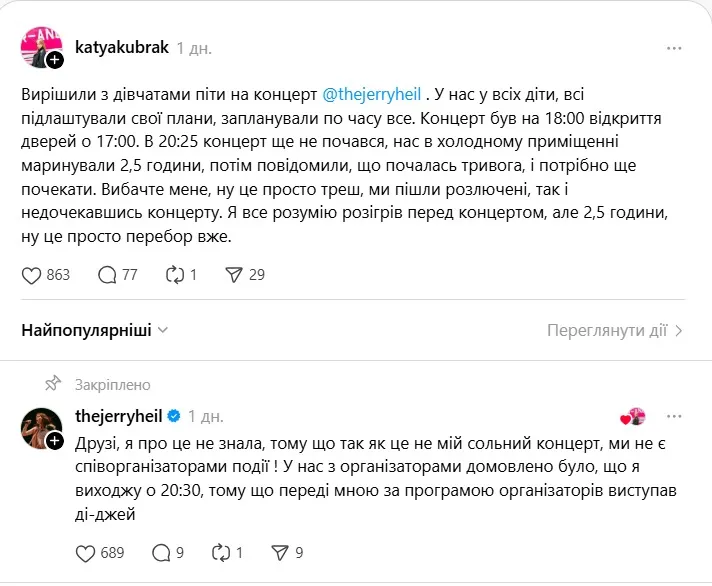This screenshot has width=712, height=586.
Task: Like thejerryheil's pinned reply
Action: 86,551
